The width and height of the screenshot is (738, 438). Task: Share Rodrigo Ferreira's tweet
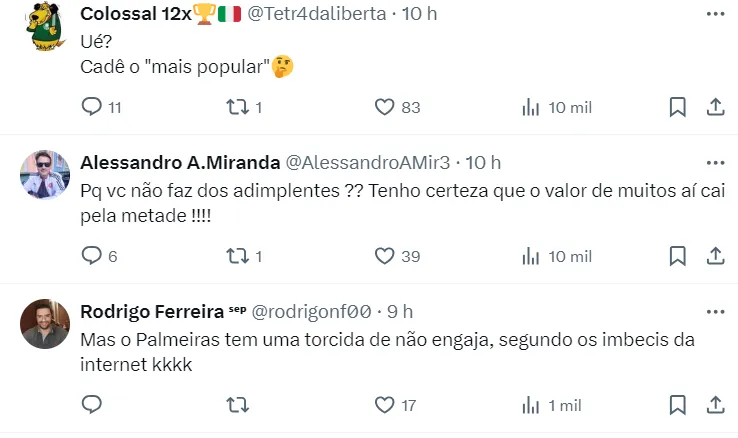715,405
